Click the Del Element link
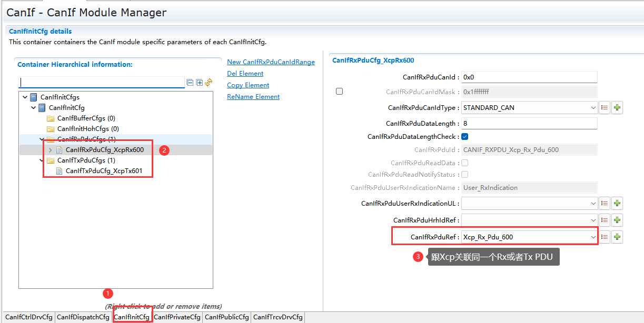This screenshot has height=323, width=644. pos(245,73)
